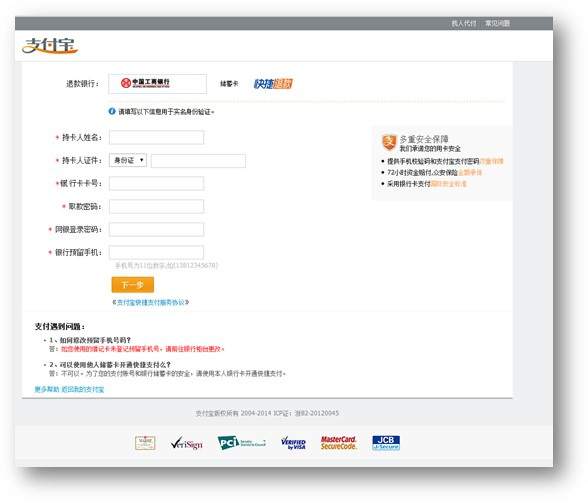Click the MasterCard SecureCode badge
Screen dimensions: 588x503
[339, 443]
